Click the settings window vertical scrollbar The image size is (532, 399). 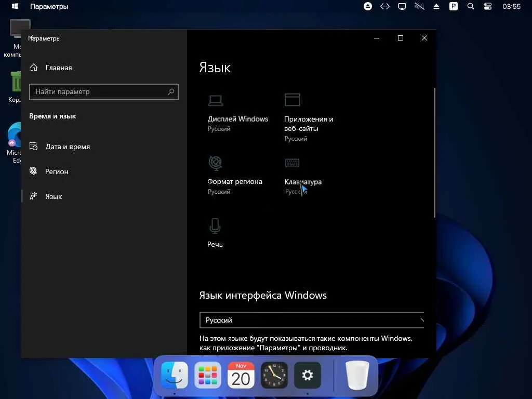(x=435, y=153)
